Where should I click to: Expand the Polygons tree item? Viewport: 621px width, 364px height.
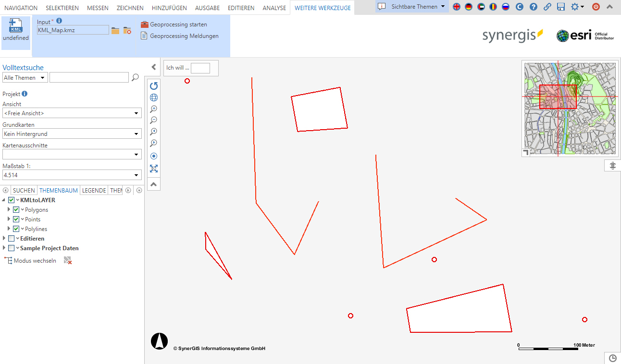(8, 209)
